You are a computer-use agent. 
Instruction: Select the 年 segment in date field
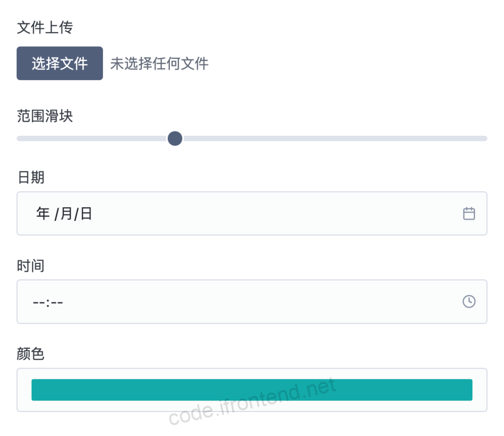point(43,214)
